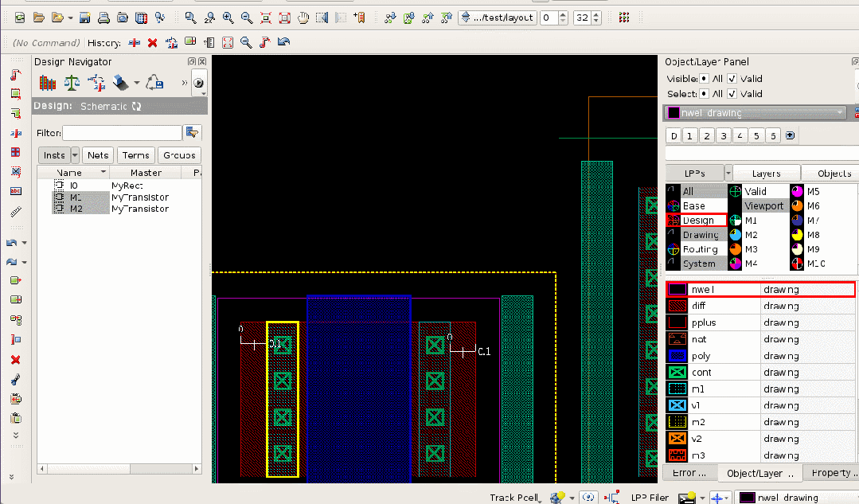Click the Error bottom tab

tap(689, 473)
